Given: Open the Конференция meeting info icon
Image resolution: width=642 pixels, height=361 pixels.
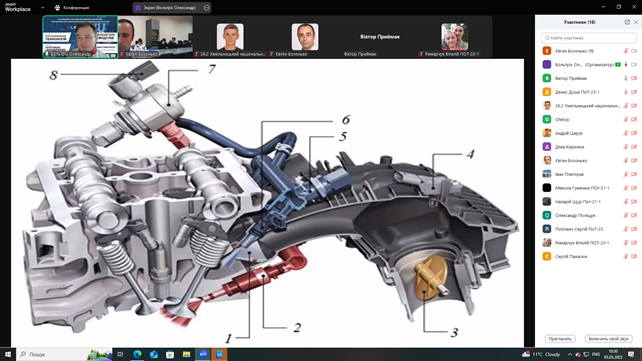Looking at the screenshot, I should [57, 7].
